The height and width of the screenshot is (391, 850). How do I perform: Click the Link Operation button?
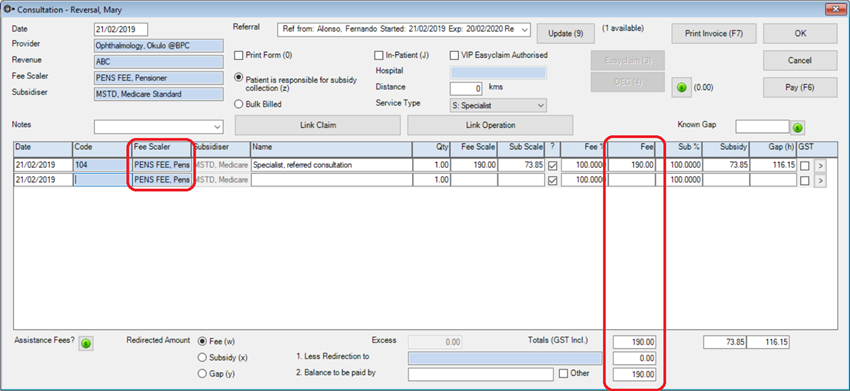pos(490,125)
